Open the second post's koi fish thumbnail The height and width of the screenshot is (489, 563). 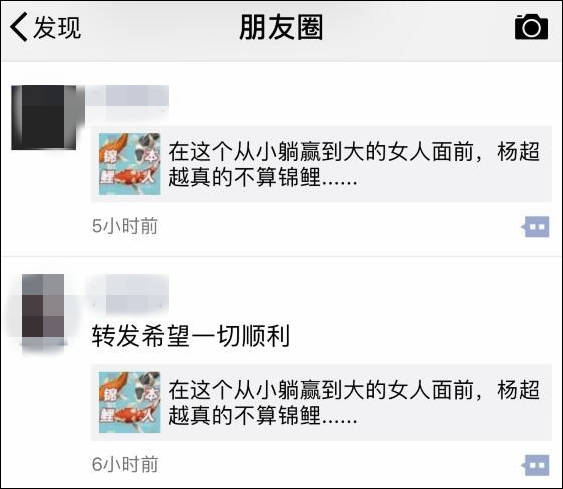tap(130, 402)
